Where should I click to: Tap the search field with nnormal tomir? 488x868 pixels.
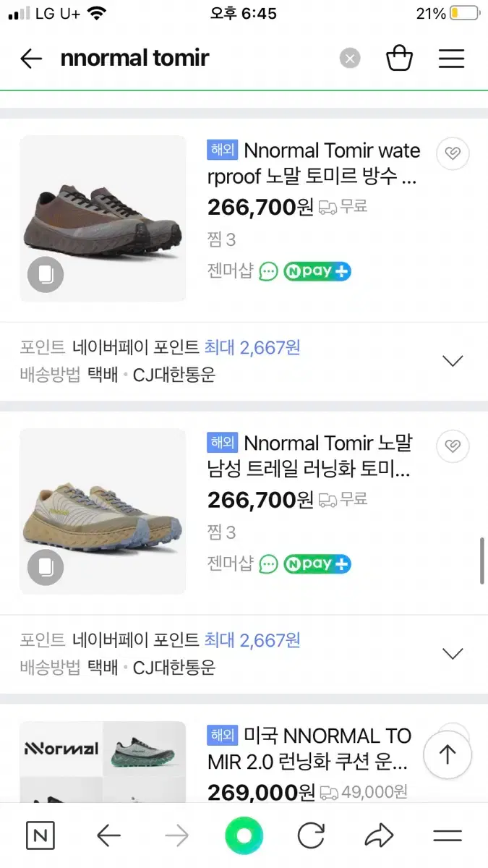(195, 59)
